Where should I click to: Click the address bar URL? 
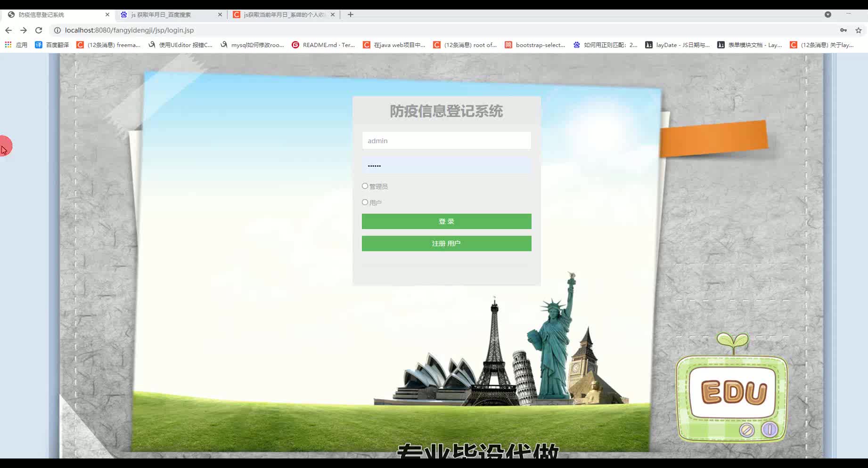tap(129, 30)
